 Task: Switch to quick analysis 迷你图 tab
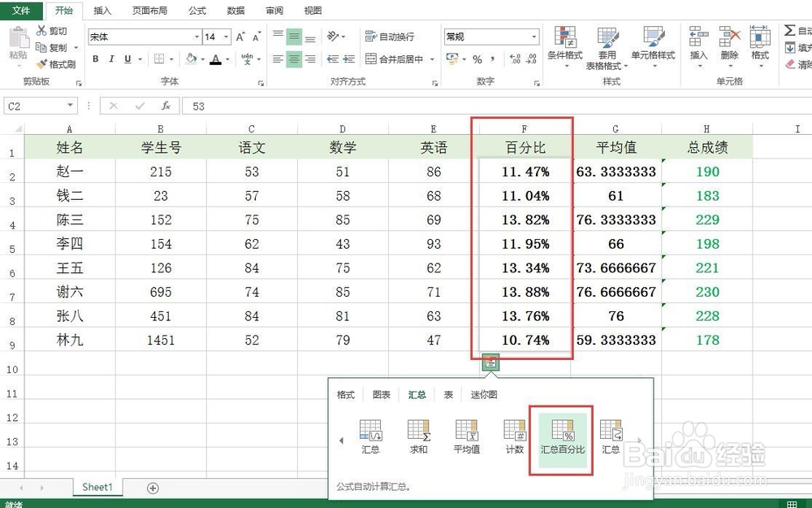[x=484, y=394]
